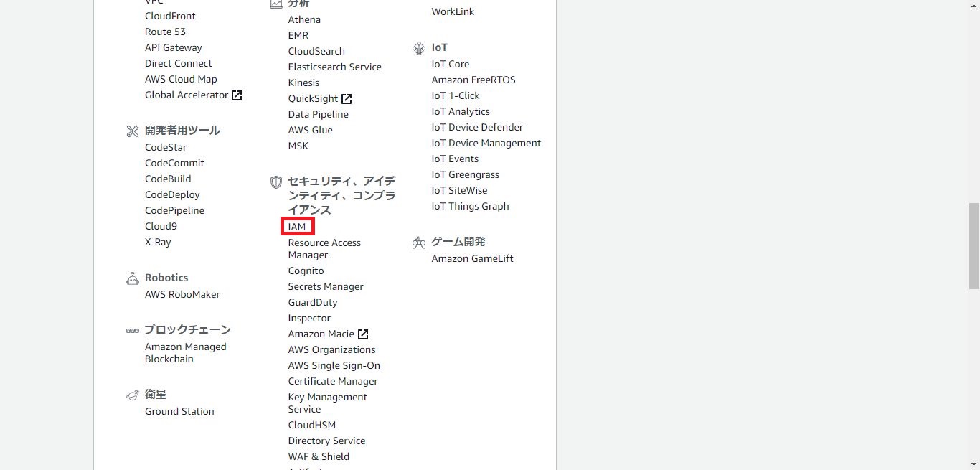Image resolution: width=980 pixels, height=470 pixels.
Task: Click the security shield category icon
Action: (275, 182)
